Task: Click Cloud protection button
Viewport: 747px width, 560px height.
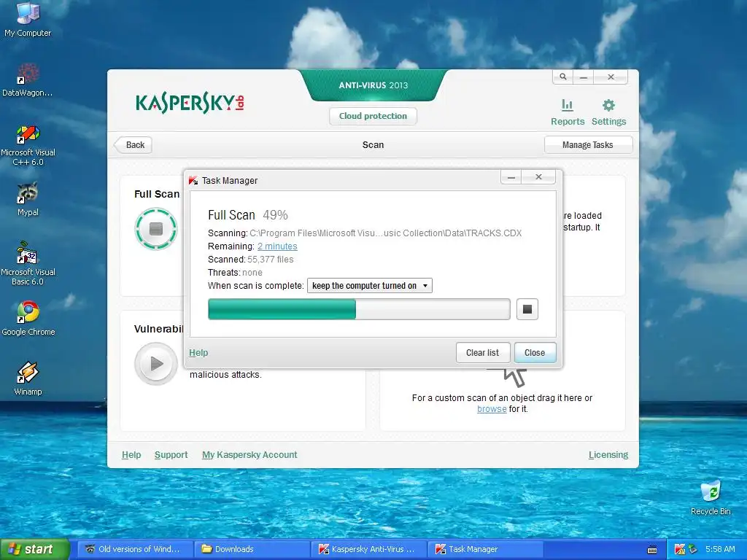Action: point(373,116)
